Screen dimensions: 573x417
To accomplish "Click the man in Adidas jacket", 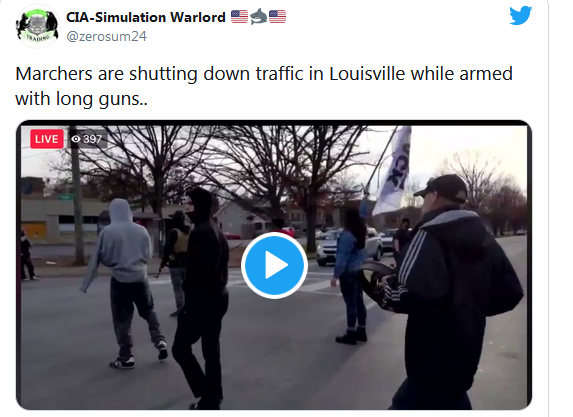I will (x=453, y=292).
